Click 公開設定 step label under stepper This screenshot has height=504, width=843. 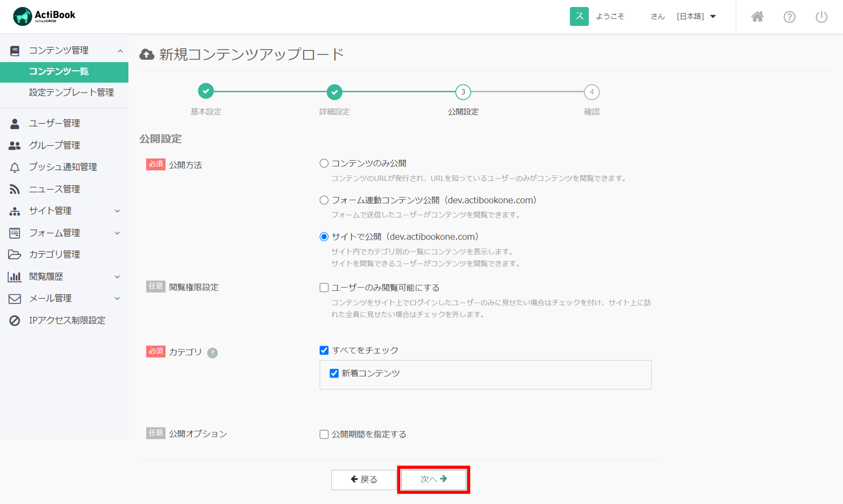[x=463, y=112]
